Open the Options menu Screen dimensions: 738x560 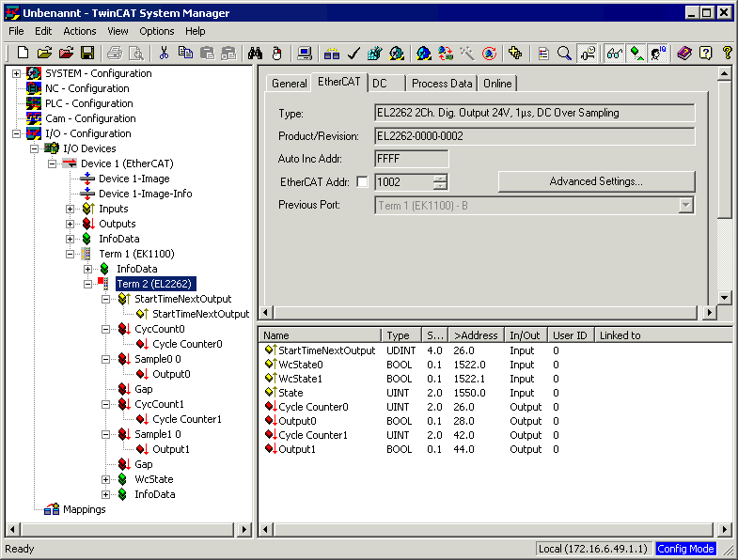point(157,31)
